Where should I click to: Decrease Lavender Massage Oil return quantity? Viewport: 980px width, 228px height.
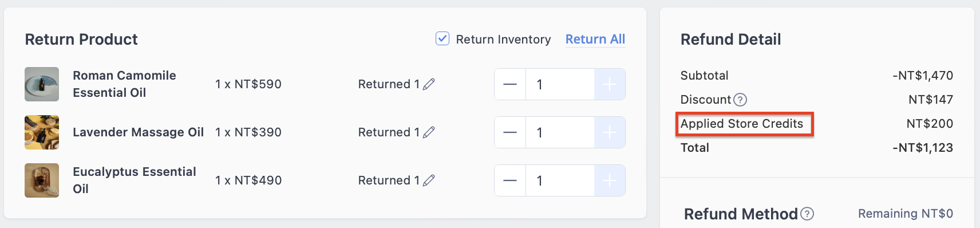510,132
